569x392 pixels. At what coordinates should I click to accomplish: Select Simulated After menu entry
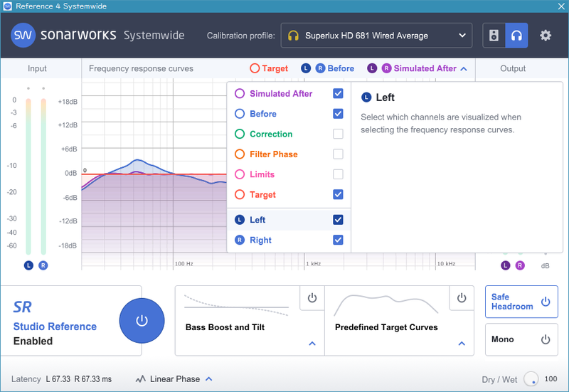click(x=289, y=94)
